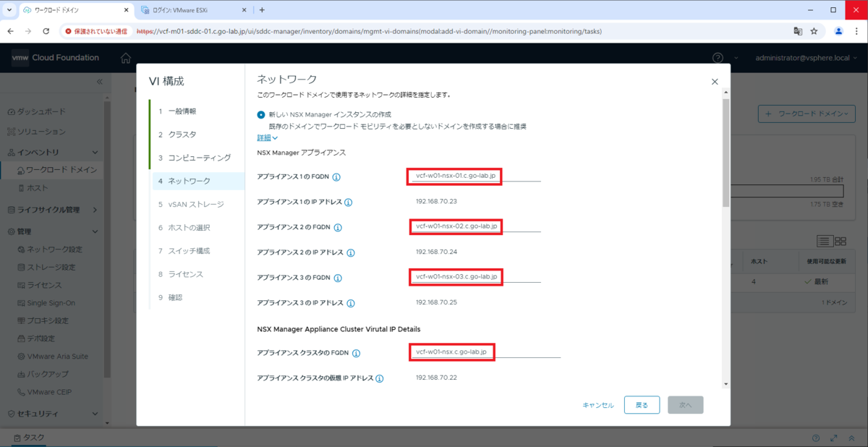Screen dimensions: 868x447
Task: Open info icon for アプライアンス クラスタの FQDN
Action: tap(356, 354)
